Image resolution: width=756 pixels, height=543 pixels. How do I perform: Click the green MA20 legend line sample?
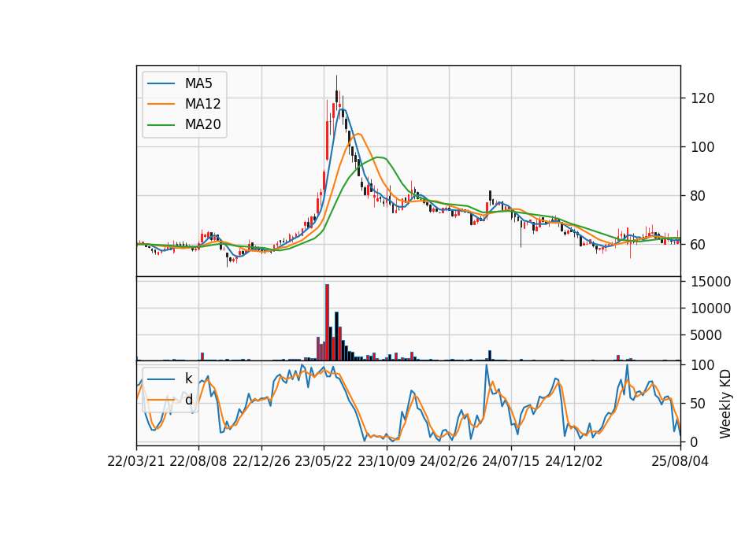pyautogui.click(x=161, y=125)
